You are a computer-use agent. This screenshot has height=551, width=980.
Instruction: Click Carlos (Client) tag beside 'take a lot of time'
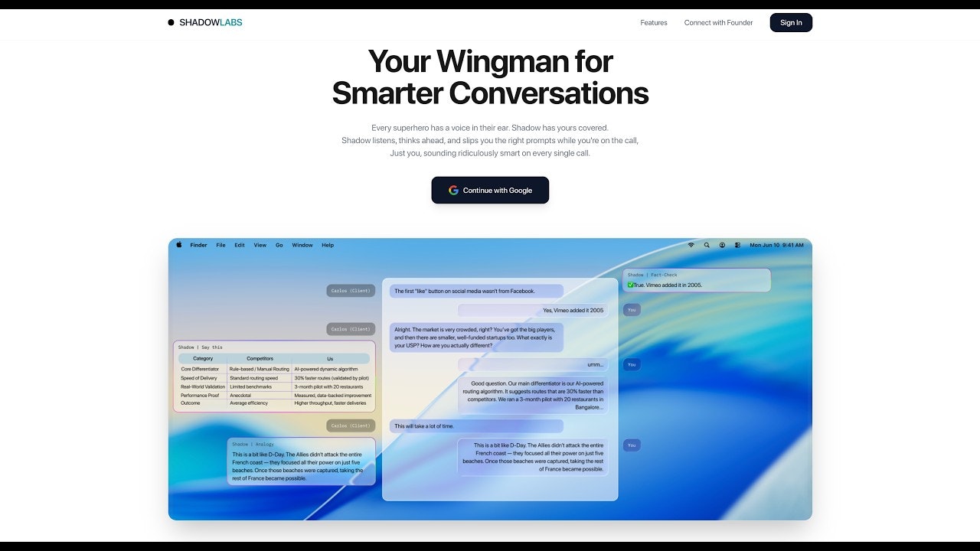click(351, 425)
